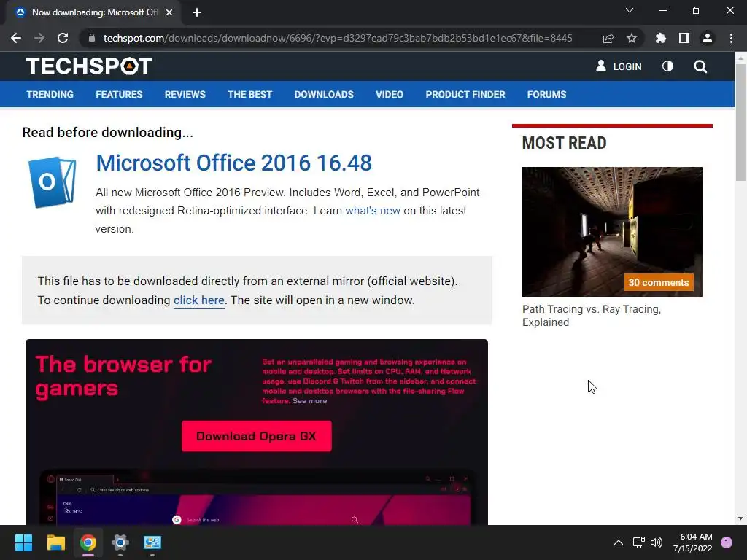Viewport: 747px width, 560px height.
Task: Open notification center badge
Action: click(727, 542)
